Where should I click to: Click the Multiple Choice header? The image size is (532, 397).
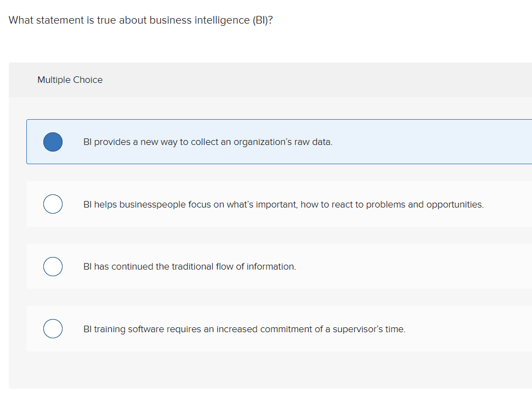70,80
